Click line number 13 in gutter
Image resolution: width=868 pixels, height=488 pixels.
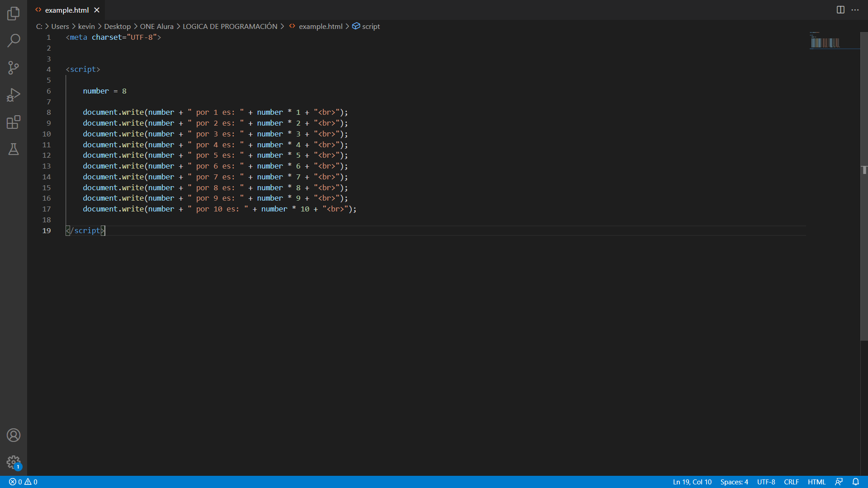[x=47, y=166]
